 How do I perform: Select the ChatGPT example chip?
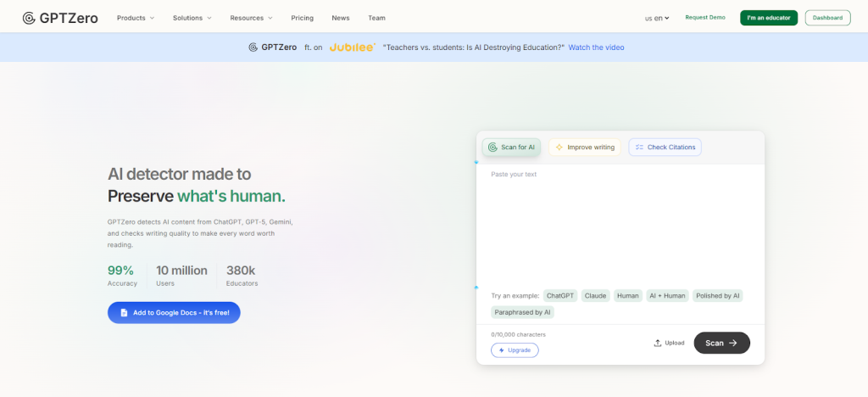click(x=560, y=296)
